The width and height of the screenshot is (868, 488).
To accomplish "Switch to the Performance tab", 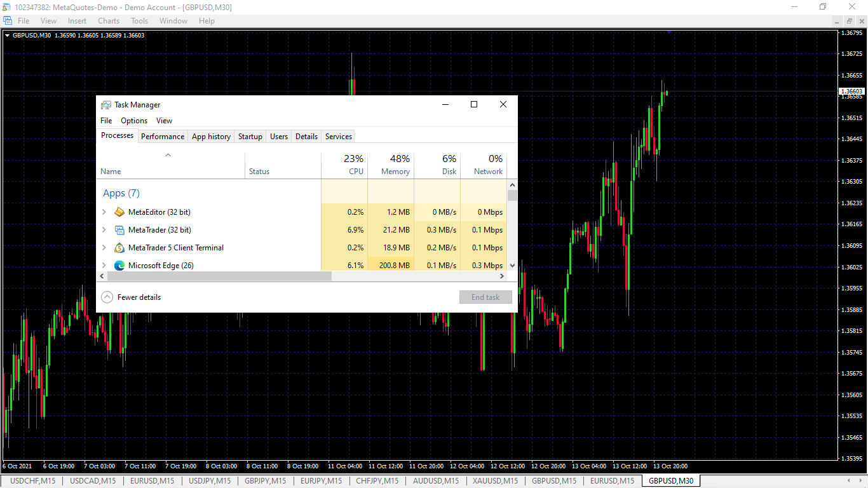I will (163, 137).
